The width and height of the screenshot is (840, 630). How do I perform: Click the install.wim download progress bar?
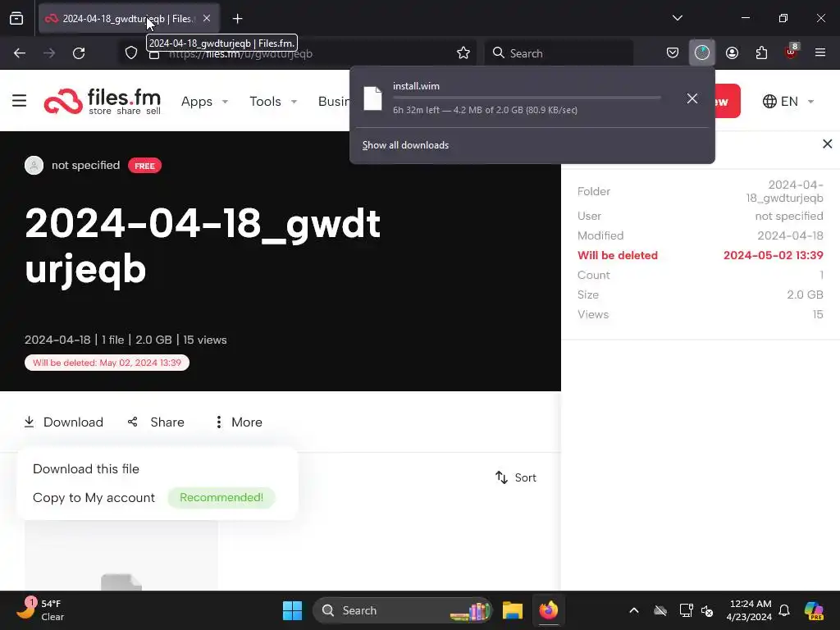tap(527, 98)
